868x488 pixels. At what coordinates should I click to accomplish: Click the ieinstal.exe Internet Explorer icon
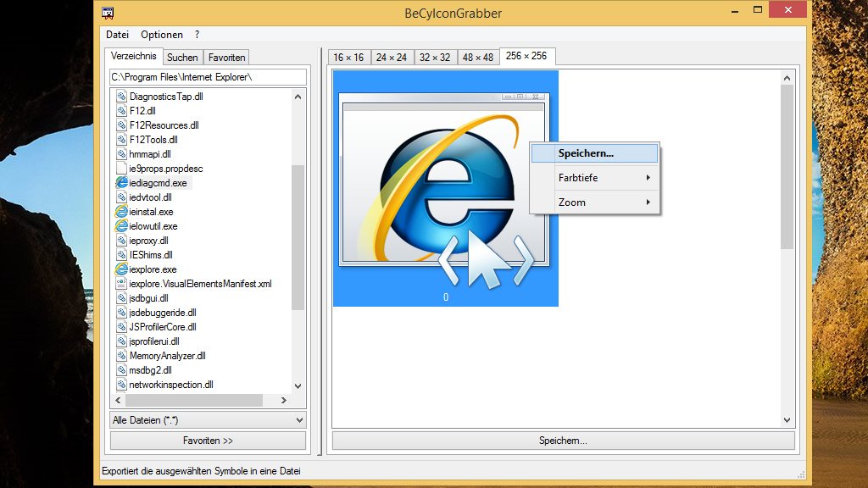[x=122, y=211]
